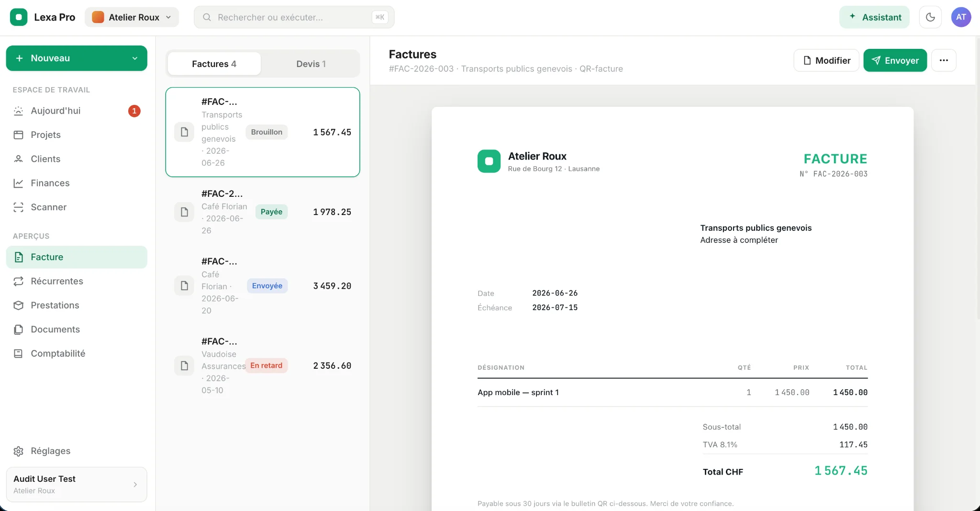Open Prestations in the sidebar
The image size is (980, 511).
pos(77,305)
